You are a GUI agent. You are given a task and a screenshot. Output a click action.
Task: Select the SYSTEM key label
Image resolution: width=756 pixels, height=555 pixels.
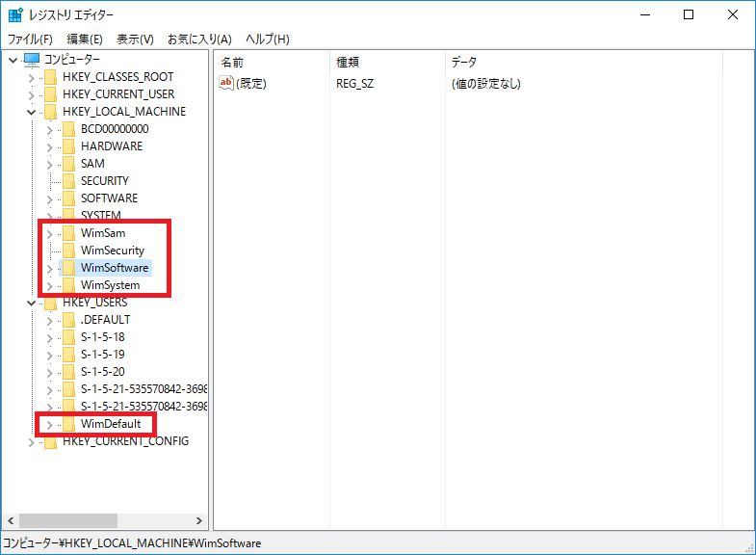(101, 214)
